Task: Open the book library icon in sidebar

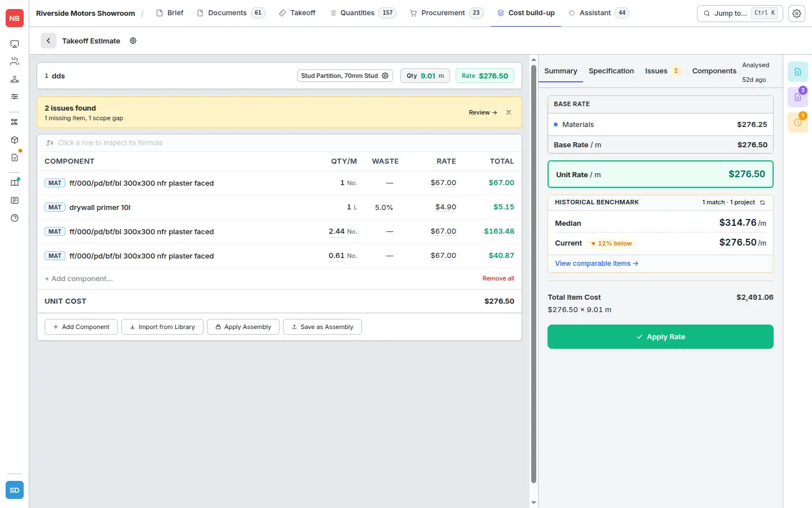Action: [15, 183]
